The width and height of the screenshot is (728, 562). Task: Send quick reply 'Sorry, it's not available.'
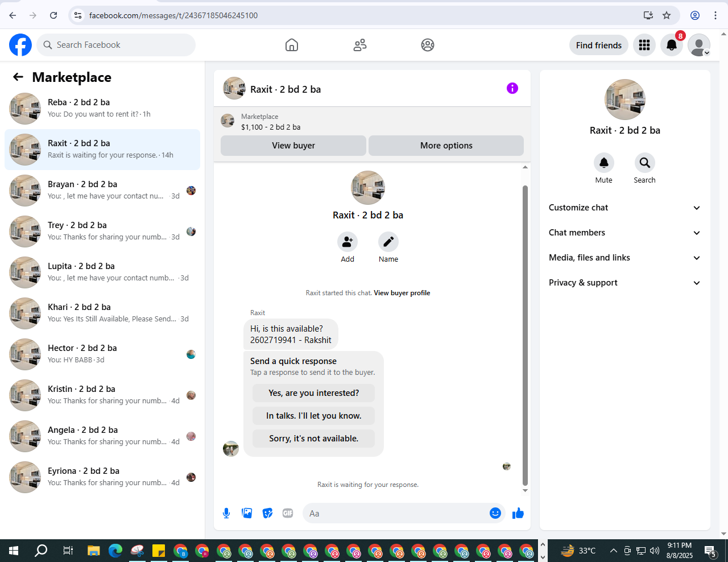(x=314, y=439)
